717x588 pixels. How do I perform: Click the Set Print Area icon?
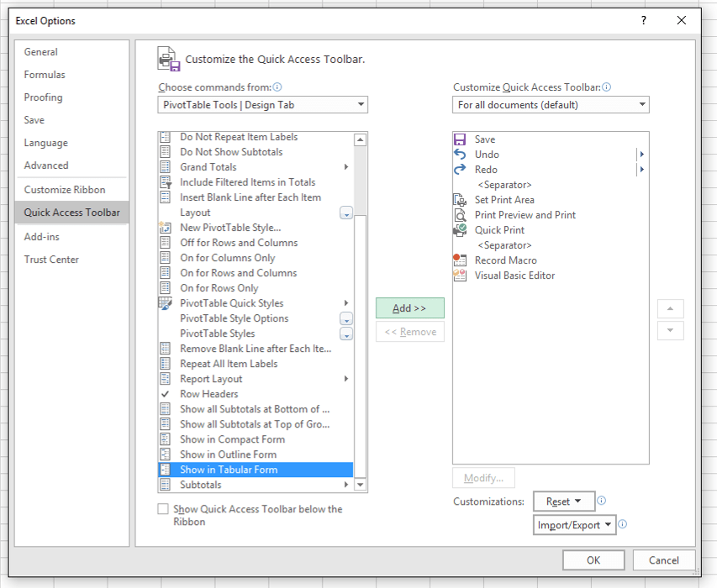click(x=459, y=200)
